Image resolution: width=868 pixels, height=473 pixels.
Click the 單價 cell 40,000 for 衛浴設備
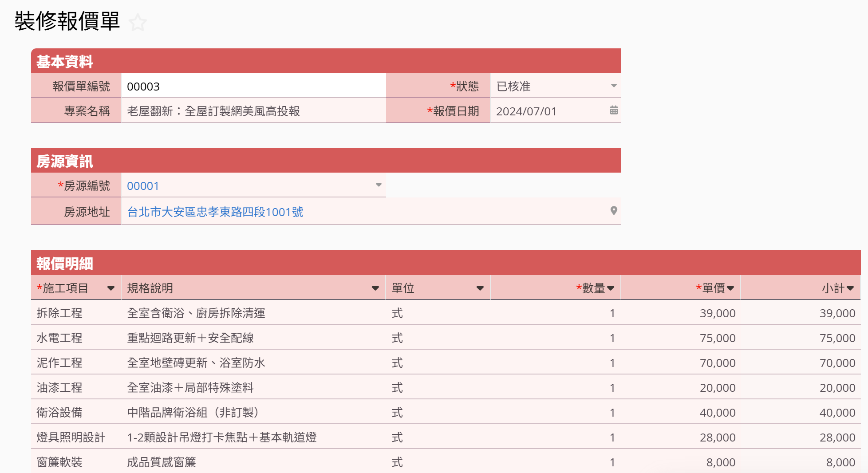tap(681, 412)
